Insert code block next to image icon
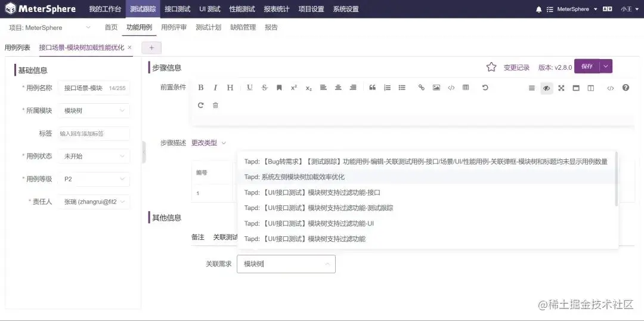 pyautogui.click(x=451, y=88)
